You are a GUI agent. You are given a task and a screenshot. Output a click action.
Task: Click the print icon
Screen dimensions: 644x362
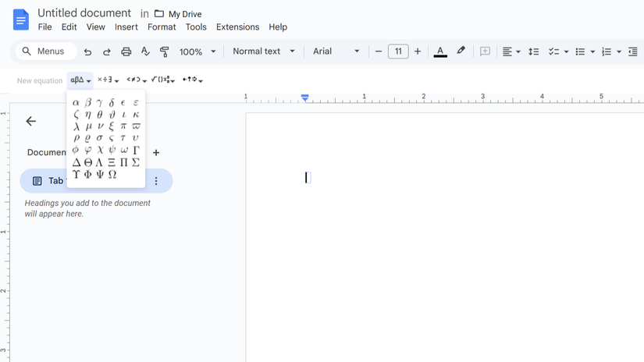coord(126,51)
